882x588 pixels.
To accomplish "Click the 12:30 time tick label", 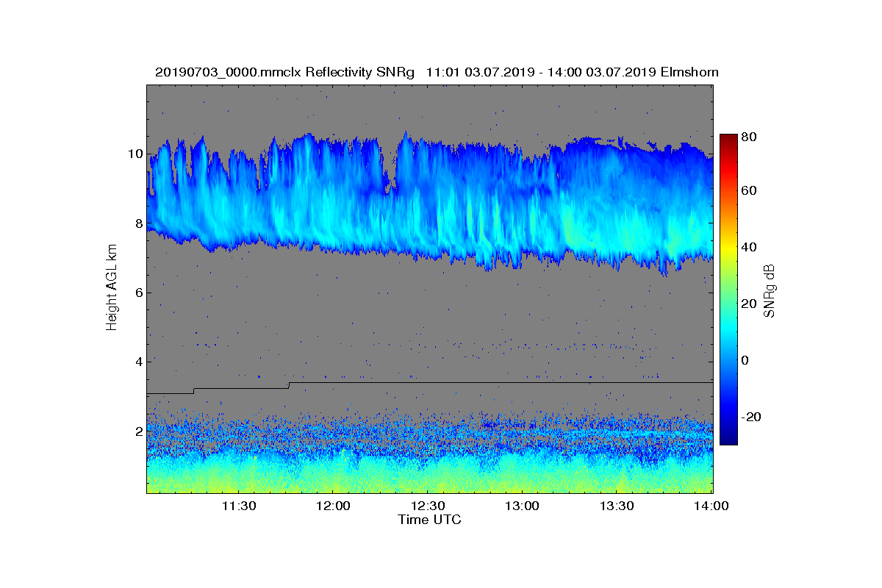I will point(429,506).
